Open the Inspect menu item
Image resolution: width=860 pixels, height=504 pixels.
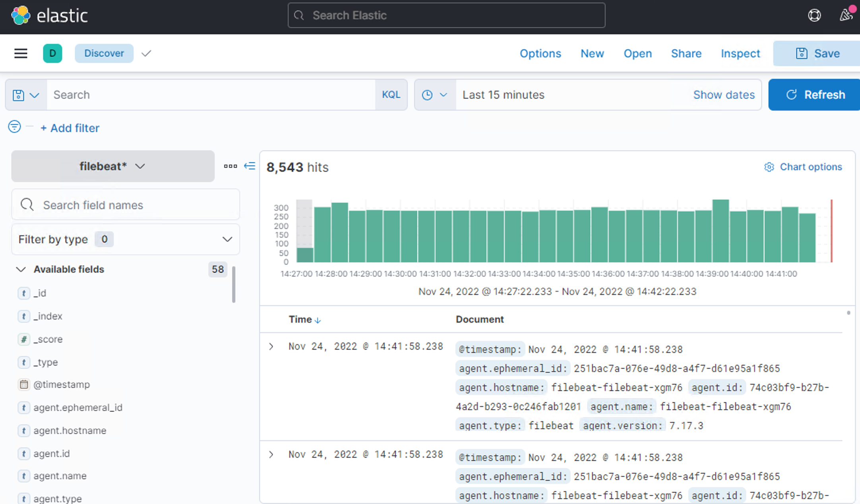click(x=740, y=53)
